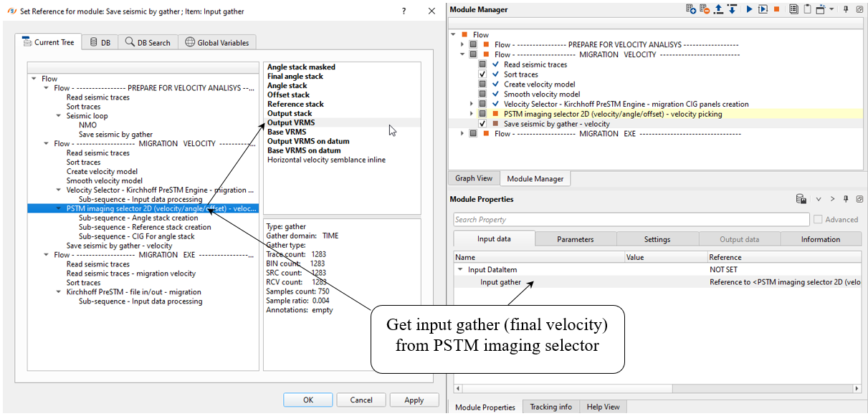Toggle the Sort traces module checkbox
The height and width of the screenshot is (416, 868).
[483, 74]
